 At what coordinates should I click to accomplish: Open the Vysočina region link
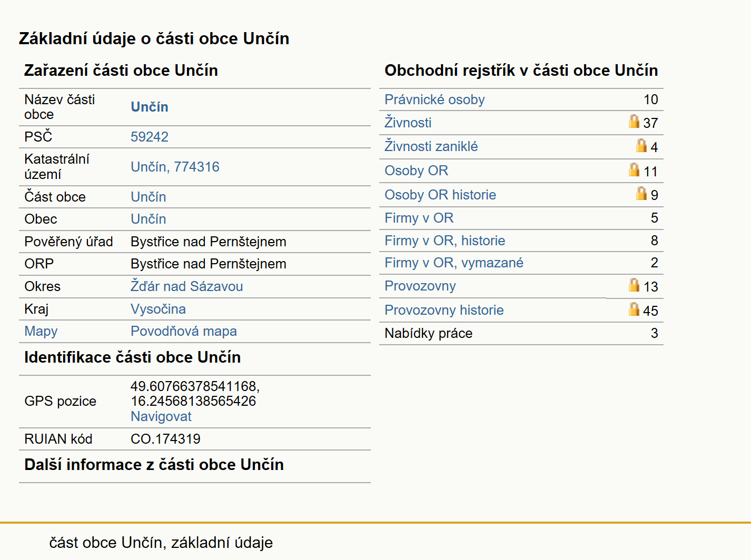click(158, 309)
